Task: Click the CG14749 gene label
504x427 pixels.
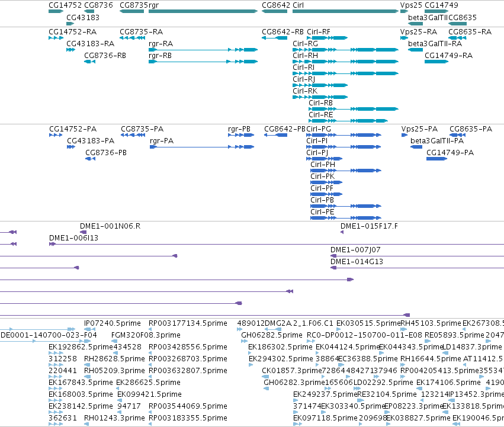Action: pyautogui.click(x=441, y=5)
